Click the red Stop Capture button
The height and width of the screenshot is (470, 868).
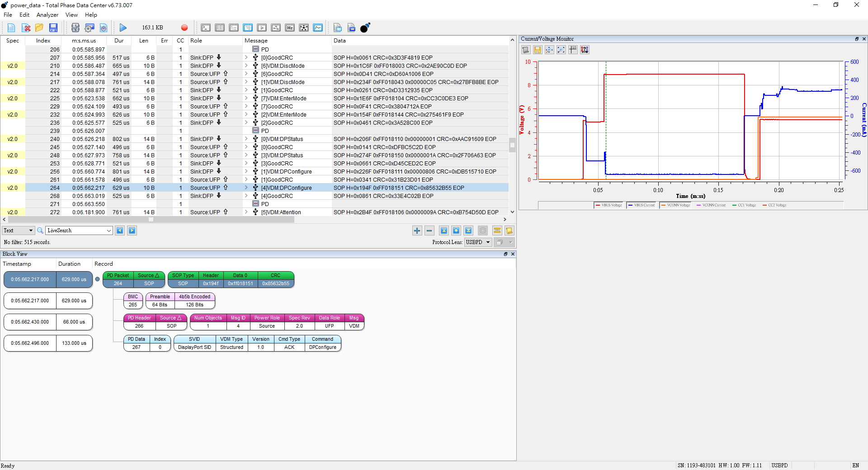pos(184,28)
